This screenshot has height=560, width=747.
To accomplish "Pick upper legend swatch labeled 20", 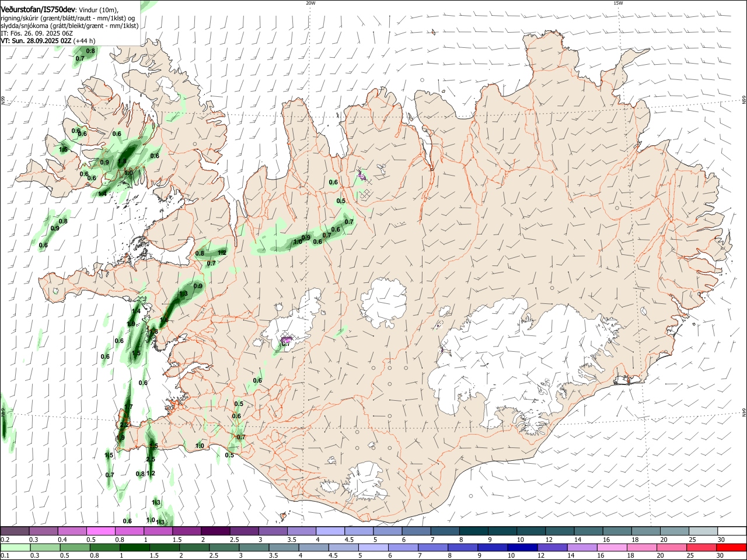I will coord(673,531).
